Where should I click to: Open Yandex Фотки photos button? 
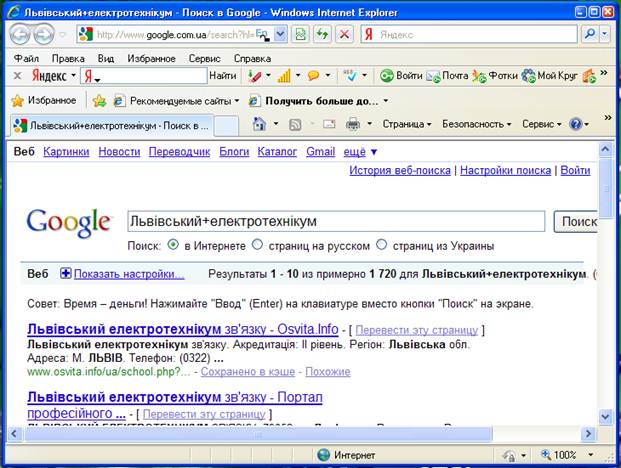(495, 75)
